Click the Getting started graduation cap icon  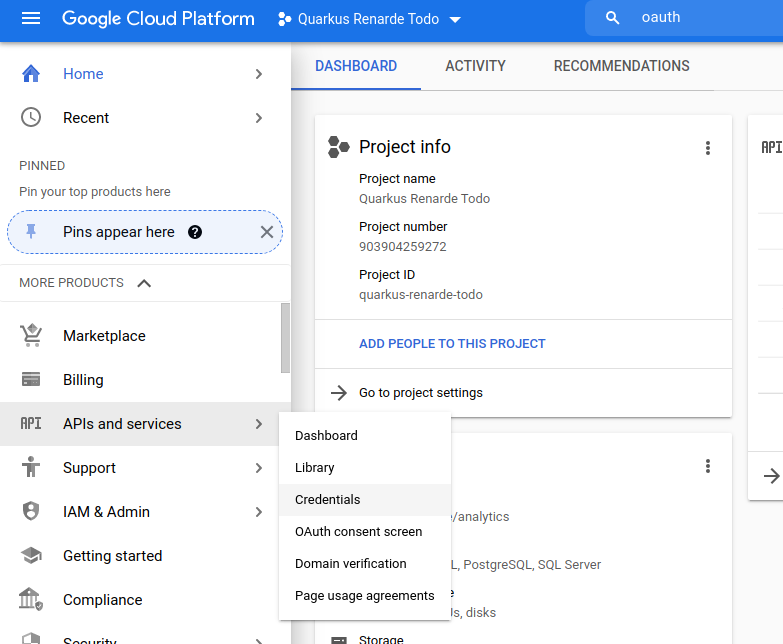pos(31,555)
